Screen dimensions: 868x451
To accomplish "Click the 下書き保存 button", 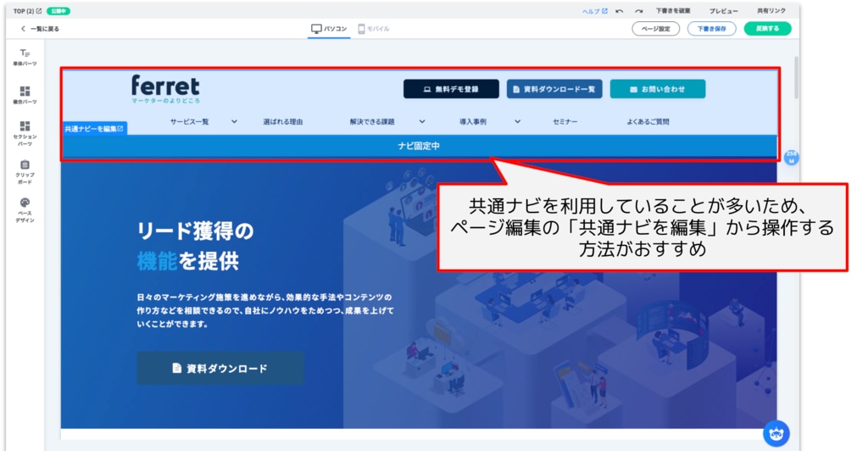I will [x=711, y=29].
